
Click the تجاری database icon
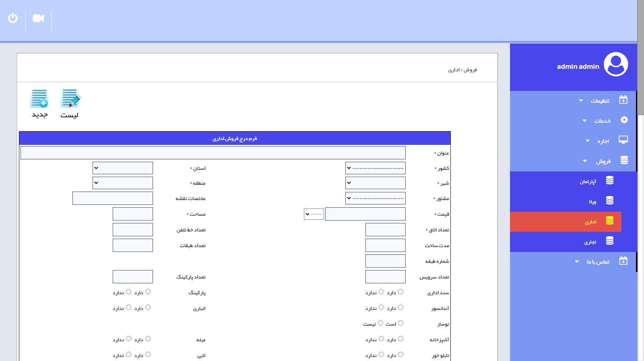click(x=610, y=241)
